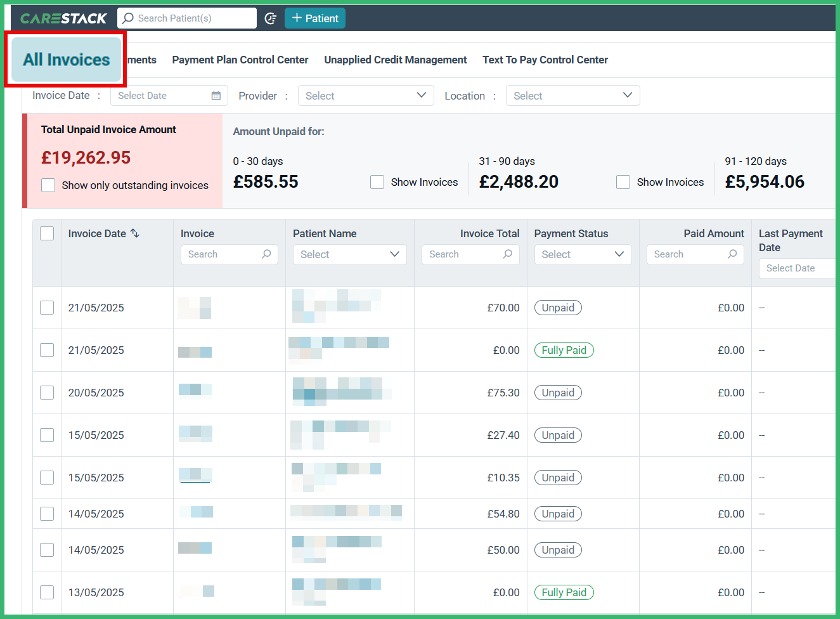Check Show Invoices for 31-90 days

coord(623,182)
